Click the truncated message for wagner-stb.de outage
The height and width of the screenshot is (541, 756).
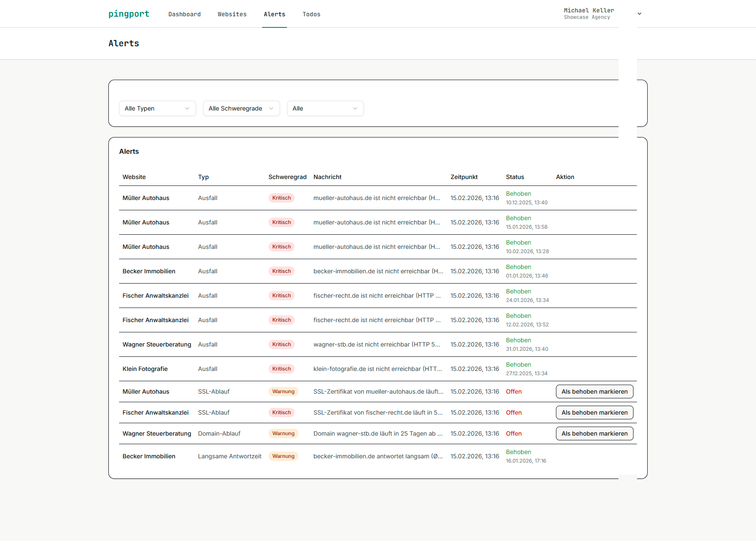[377, 344]
